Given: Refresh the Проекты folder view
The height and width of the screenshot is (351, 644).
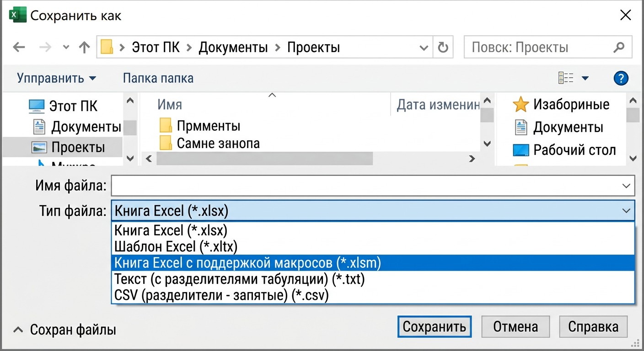Looking at the screenshot, I should pyautogui.click(x=443, y=48).
